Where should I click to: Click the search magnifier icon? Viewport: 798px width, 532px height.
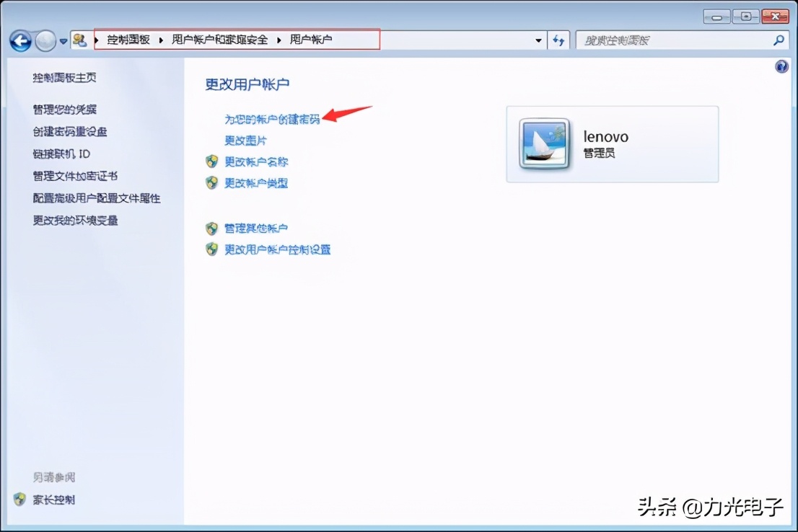(x=779, y=40)
